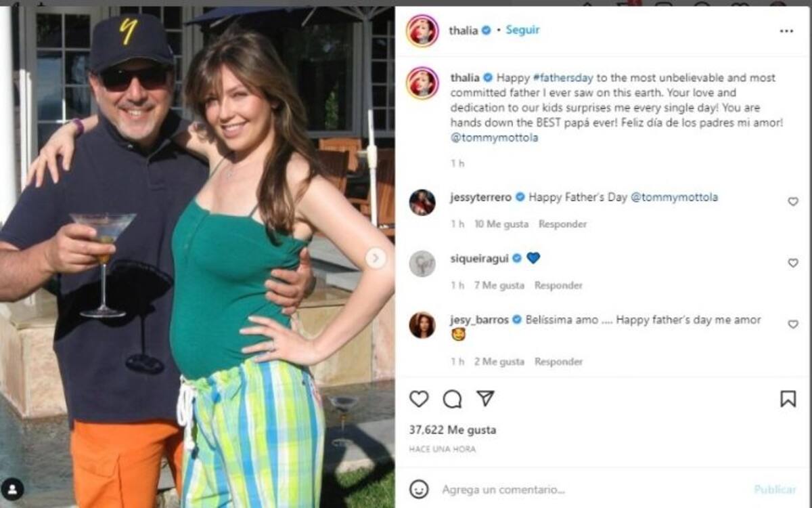Like jesy_barros's comment
Screen dimensions: 812x508
click(793, 324)
